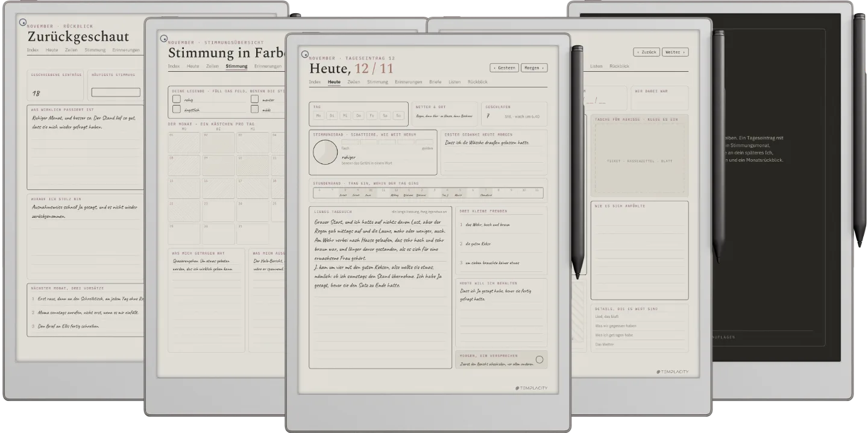Tap the circle icon beside Zurückgeschaut header

click(24, 22)
